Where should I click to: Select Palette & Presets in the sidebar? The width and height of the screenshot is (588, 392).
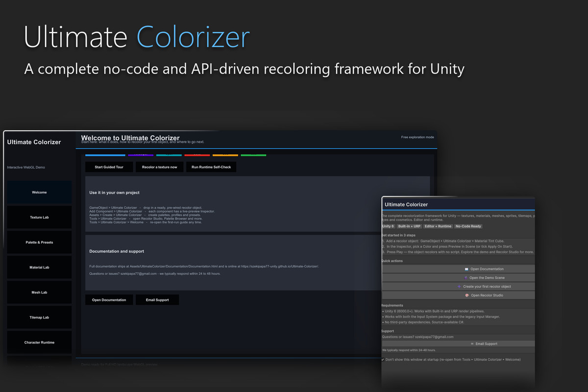click(x=39, y=243)
